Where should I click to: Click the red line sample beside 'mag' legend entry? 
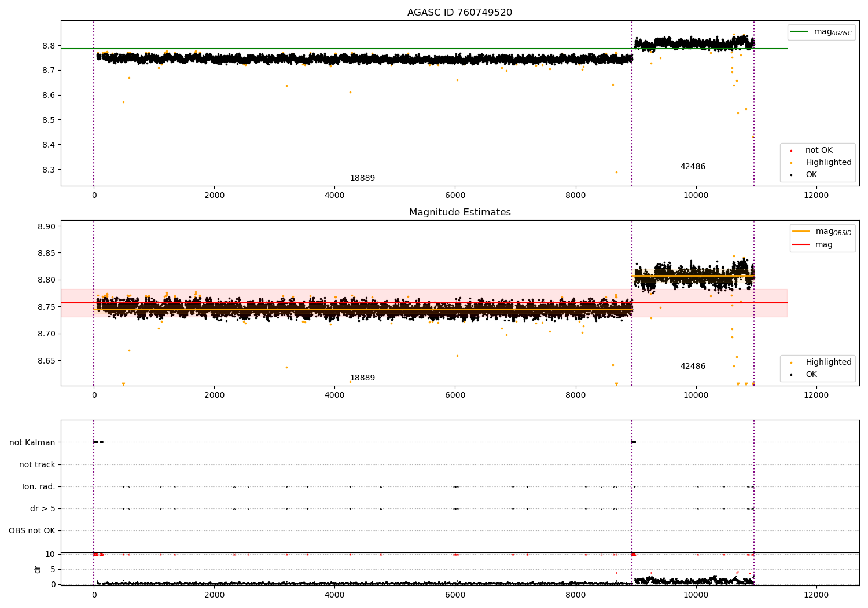click(x=801, y=245)
